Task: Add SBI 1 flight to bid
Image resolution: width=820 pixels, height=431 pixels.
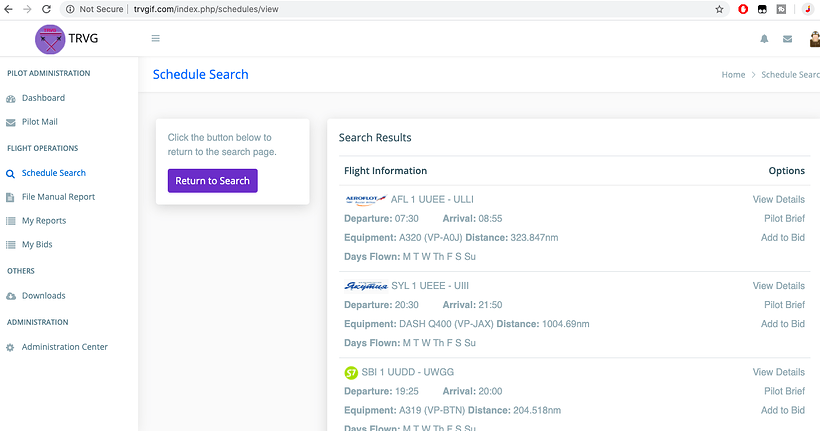Action: click(783, 410)
